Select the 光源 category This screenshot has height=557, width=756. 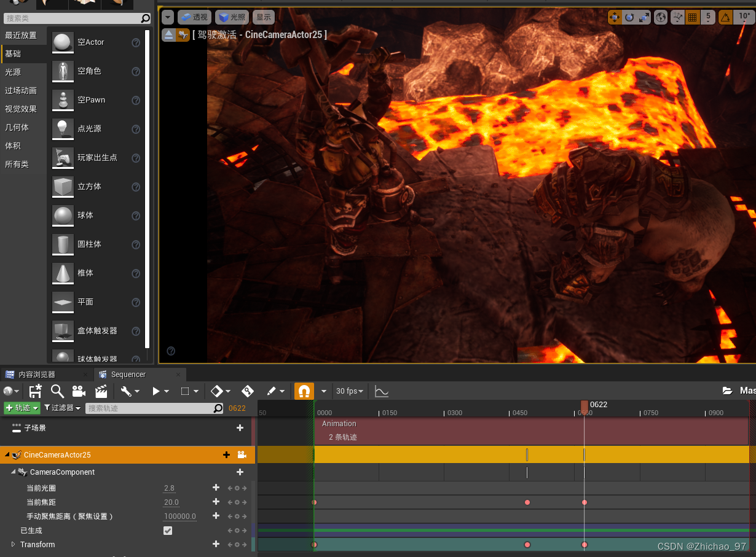pyautogui.click(x=13, y=72)
